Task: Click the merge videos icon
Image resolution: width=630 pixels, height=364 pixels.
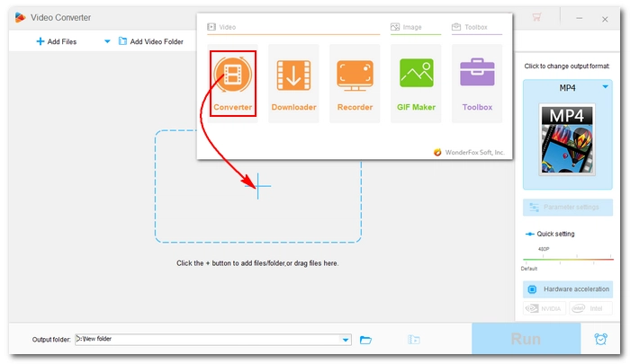Action: (413, 340)
